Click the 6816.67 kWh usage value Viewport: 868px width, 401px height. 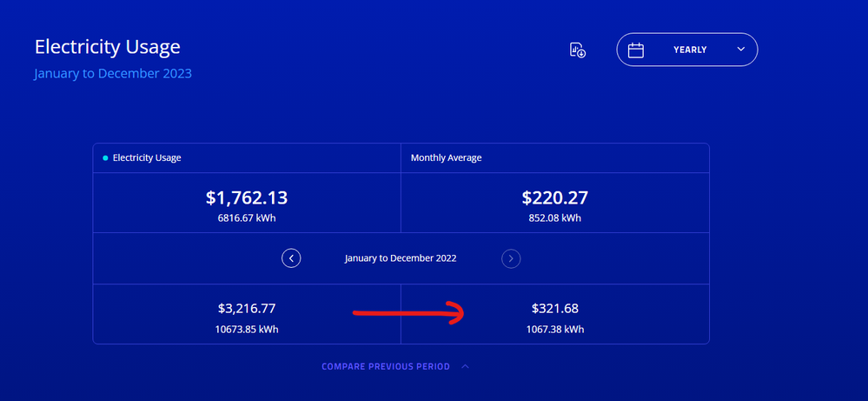(247, 218)
